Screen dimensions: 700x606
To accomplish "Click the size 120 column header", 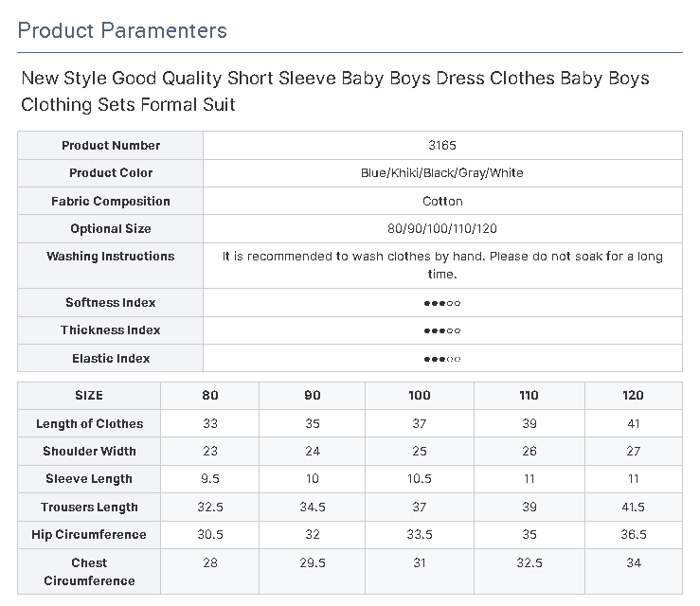I will pos(634,396).
